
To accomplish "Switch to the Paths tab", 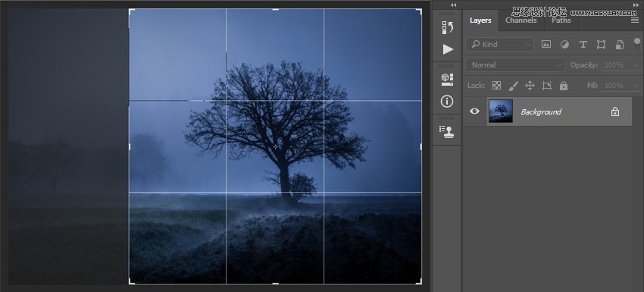I will tap(561, 20).
